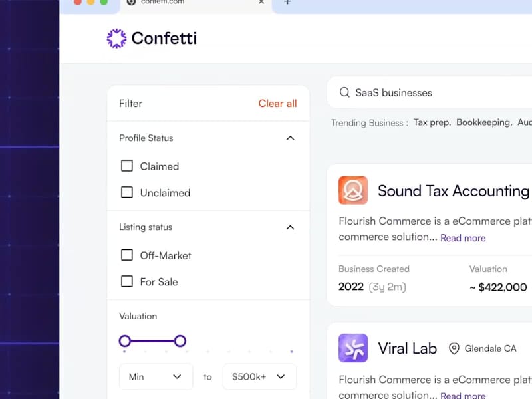
Task: Click Clear all filters
Action: (x=277, y=104)
